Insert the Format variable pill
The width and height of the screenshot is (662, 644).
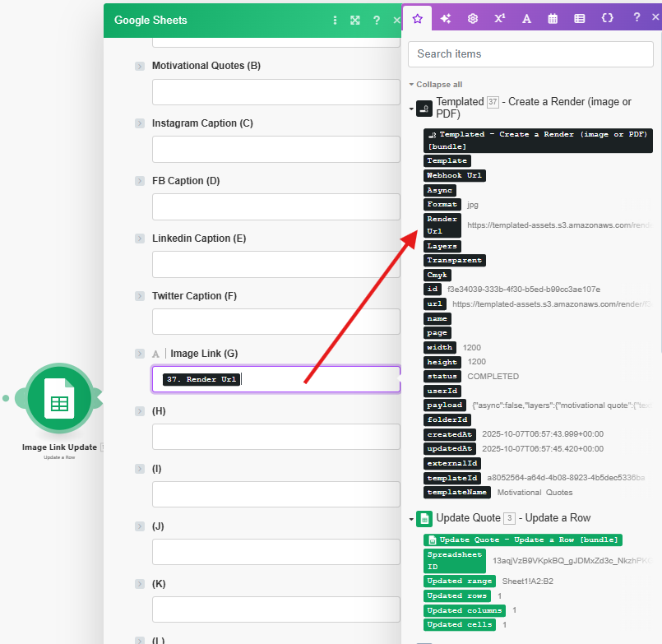pyautogui.click(x=442, y=205)
